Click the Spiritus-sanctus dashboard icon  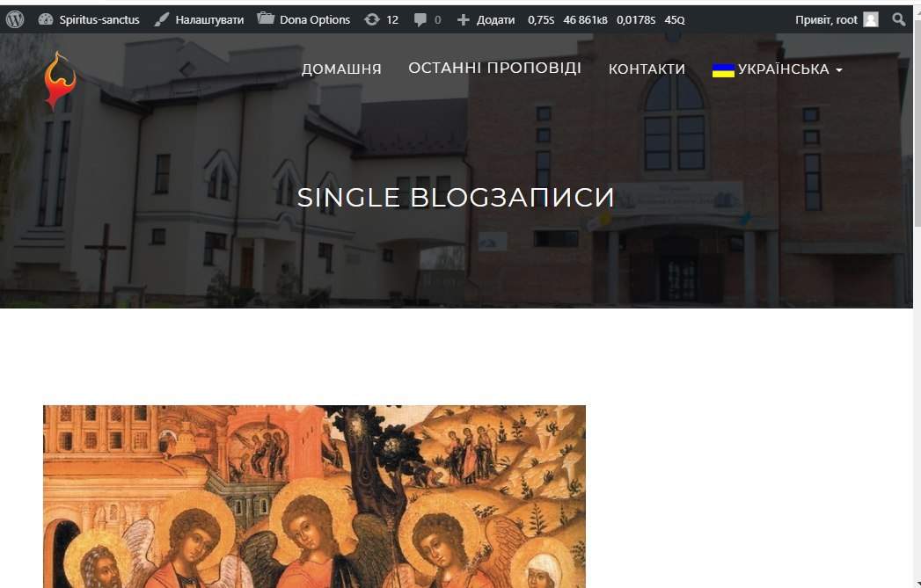(45, 19)
